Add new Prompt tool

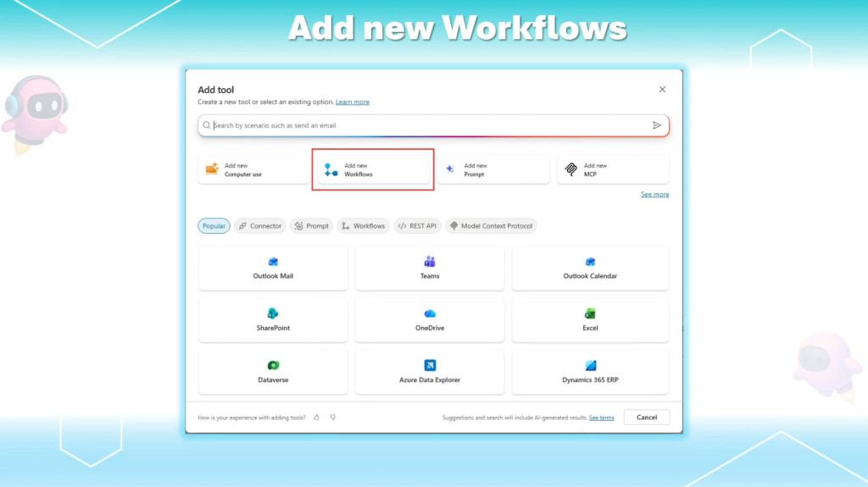tap(493, 170)
